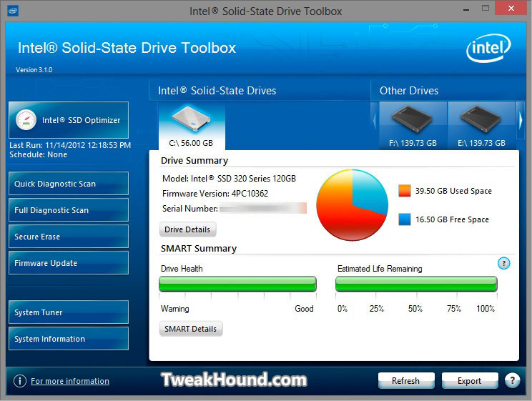Click the Intel Solid-State Drives heading
This screenshot has height=401, width=532.
217,91
